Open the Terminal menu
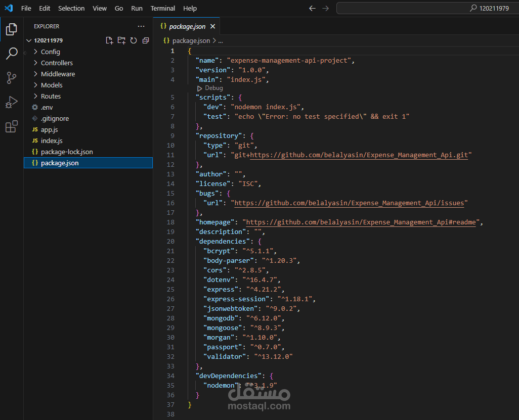 (x=163, y=8)
